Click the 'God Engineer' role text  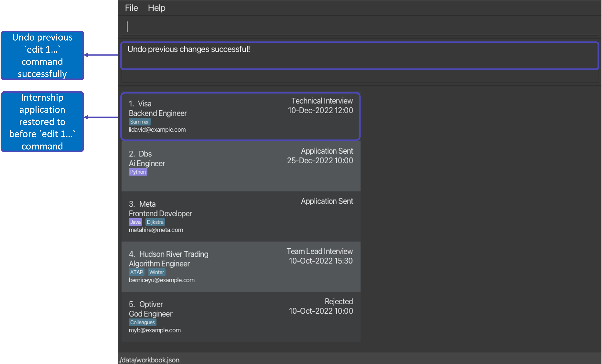[x=150, y=314]
